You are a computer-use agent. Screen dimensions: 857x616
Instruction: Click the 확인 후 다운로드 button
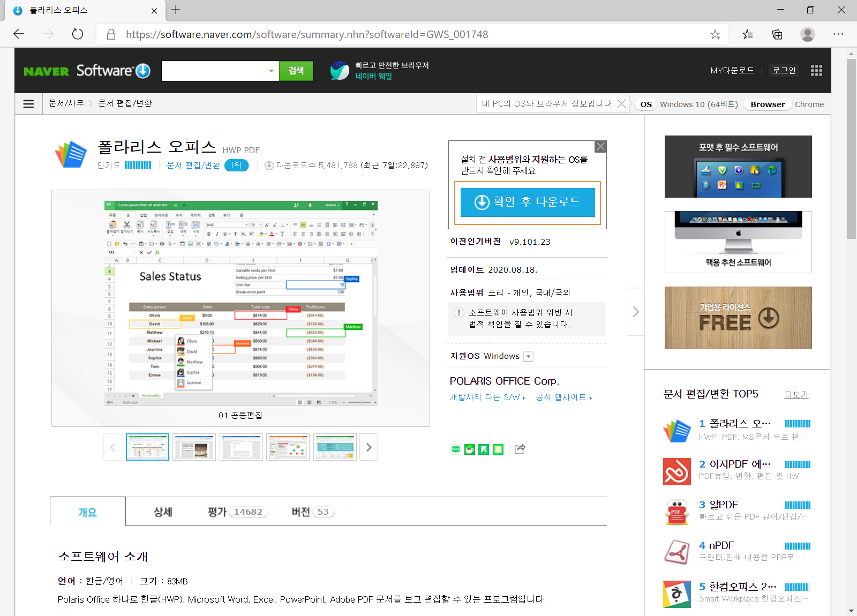click(528, 202)
